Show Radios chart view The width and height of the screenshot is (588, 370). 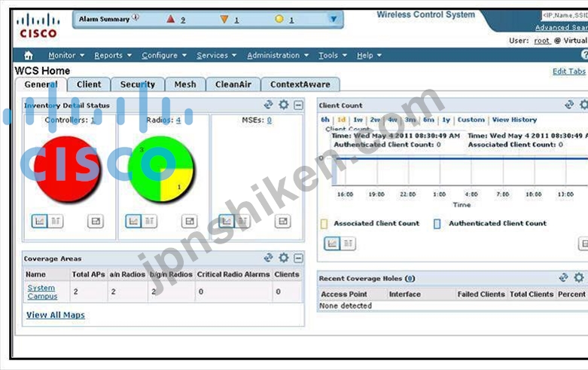(x=133, y=221)
